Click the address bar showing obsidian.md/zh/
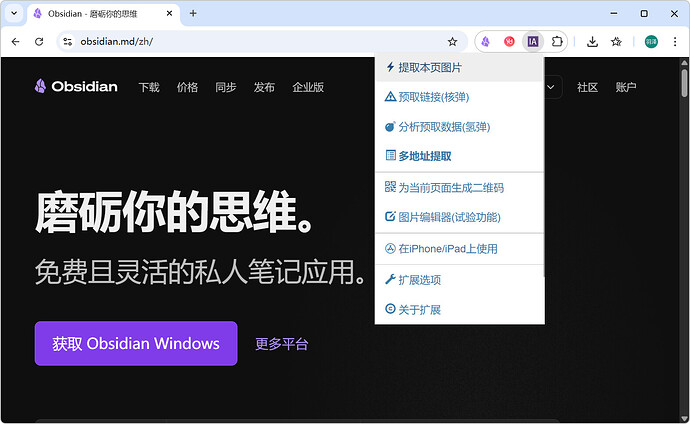690x424 pixels. coord(250,41)
